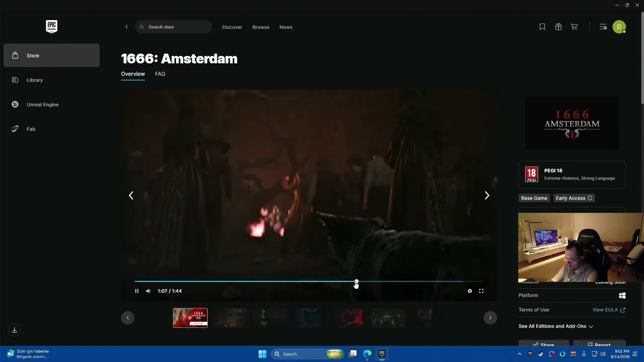Go to the Store section
The height and width of the screenshot is (362, 644).
[x=51, y=55]
